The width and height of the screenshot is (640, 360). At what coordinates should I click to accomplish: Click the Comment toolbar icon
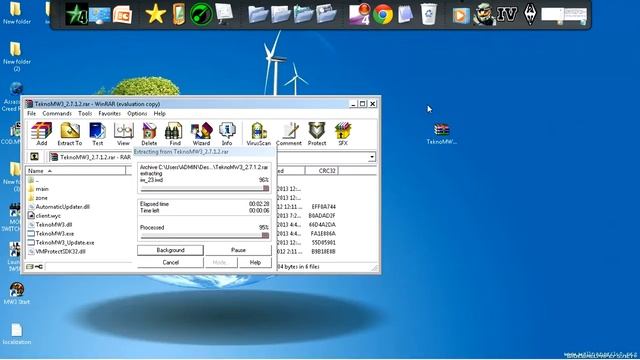[289, 133]
